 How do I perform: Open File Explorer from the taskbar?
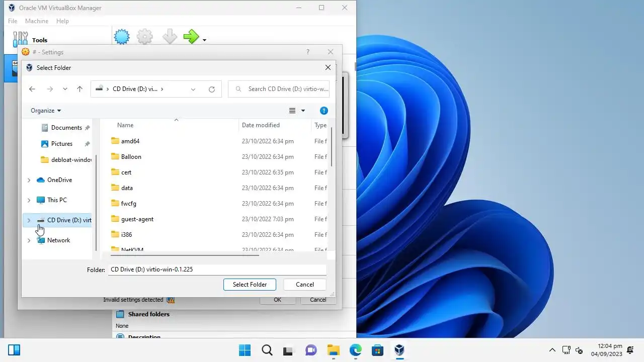tap(333, 350)
